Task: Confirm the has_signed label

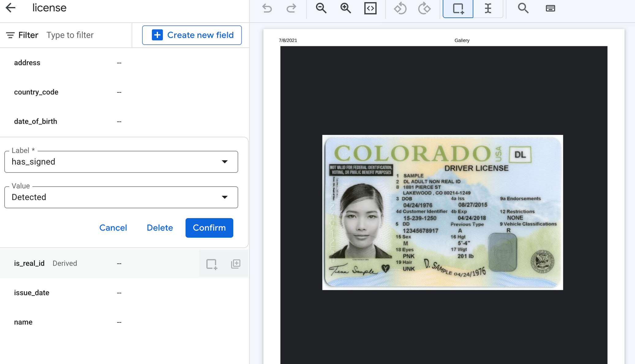Action: [209, 228]
